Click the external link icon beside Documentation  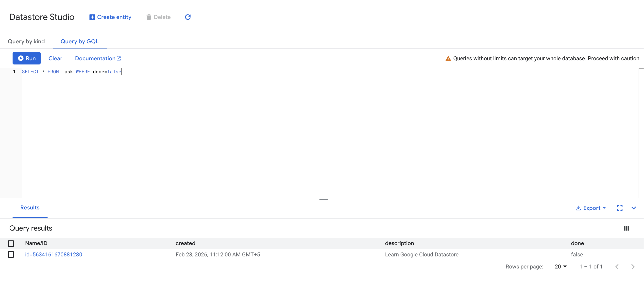coord(119,58)
